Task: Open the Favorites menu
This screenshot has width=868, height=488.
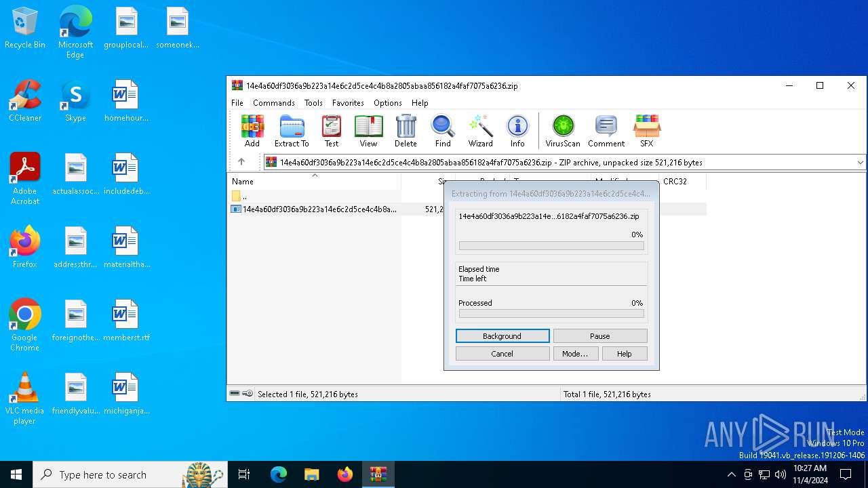Action: pyautogui.click(x=348, y=103)
